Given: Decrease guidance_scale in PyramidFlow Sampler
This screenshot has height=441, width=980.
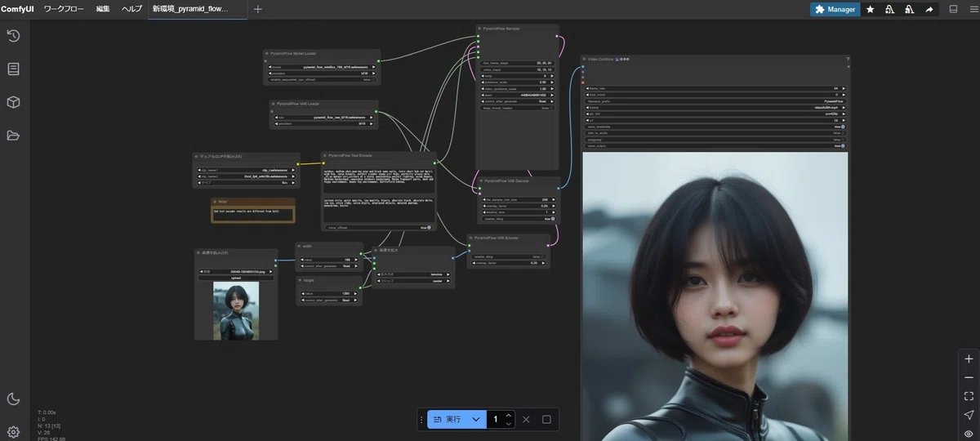Looking at the screenshot, I should 483,82.
